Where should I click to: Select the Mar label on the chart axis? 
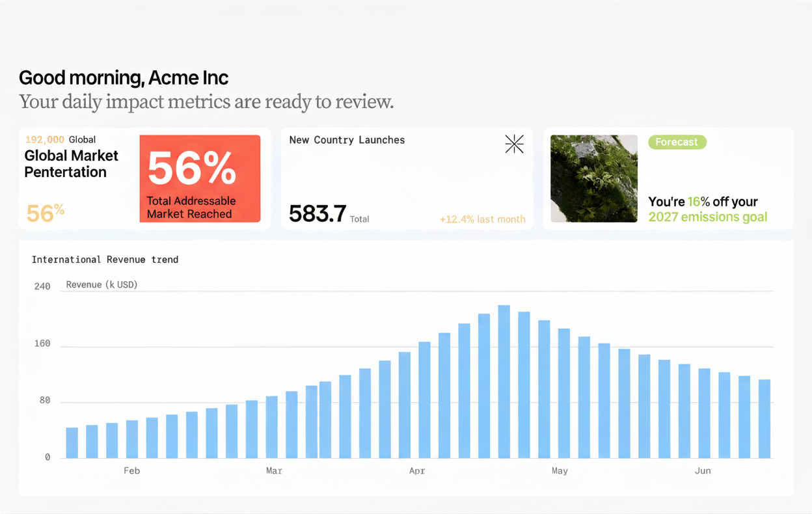pos(274,471)
